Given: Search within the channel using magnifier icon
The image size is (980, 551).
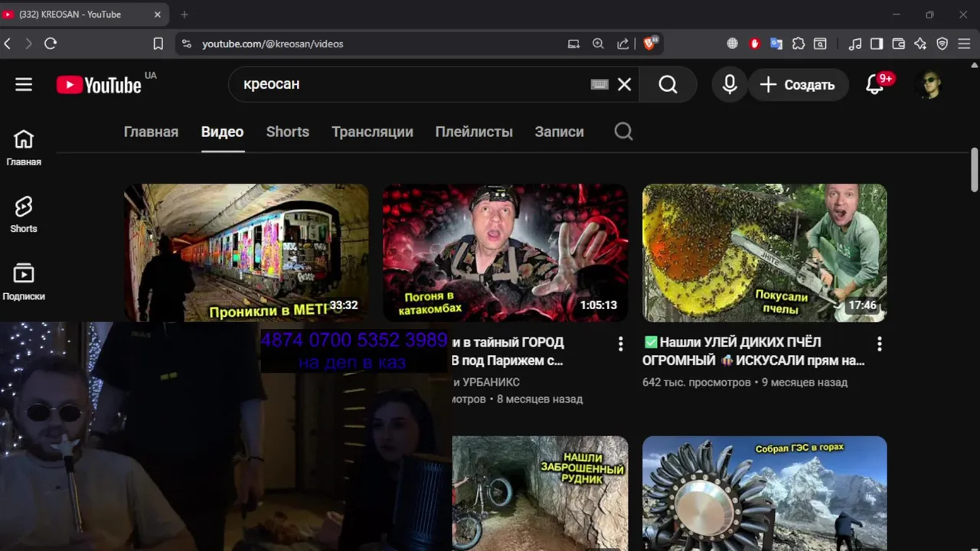Looking at the screenshot, I should coord(623,132).
